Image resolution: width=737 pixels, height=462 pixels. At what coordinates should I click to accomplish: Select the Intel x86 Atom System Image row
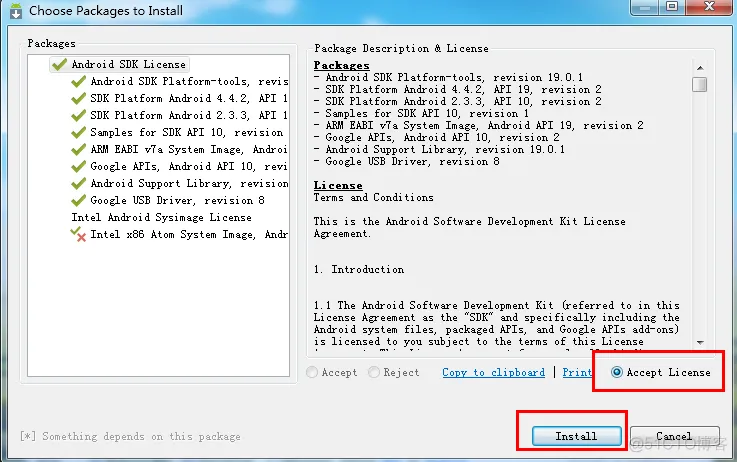pyautogui.click(x=180, y=235)
